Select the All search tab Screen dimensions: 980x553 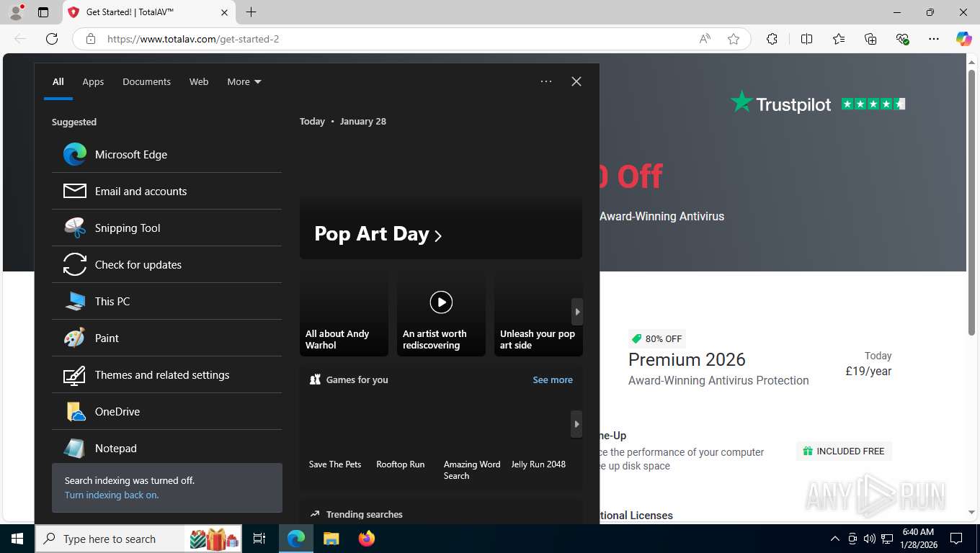58,81
